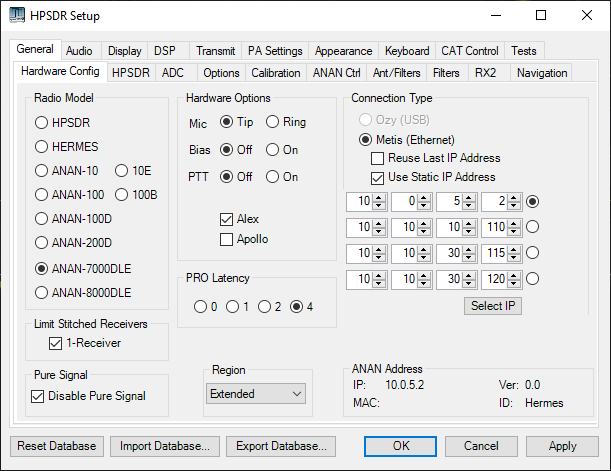Open the Calibration sub-tab

(x=276, y=73)
